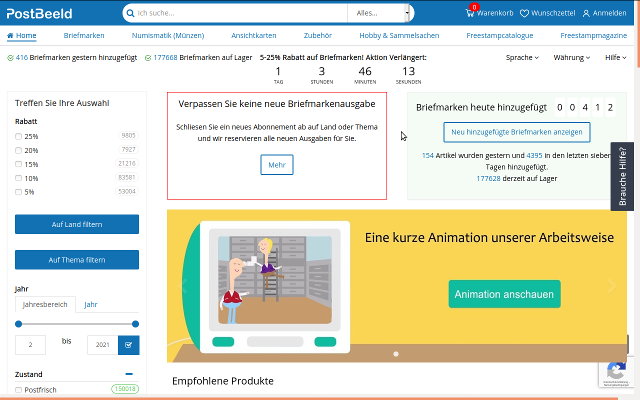This screenshot has width=640, height=400.
Task: Click the Anmelden user icon
Action: tap(586, 13)
